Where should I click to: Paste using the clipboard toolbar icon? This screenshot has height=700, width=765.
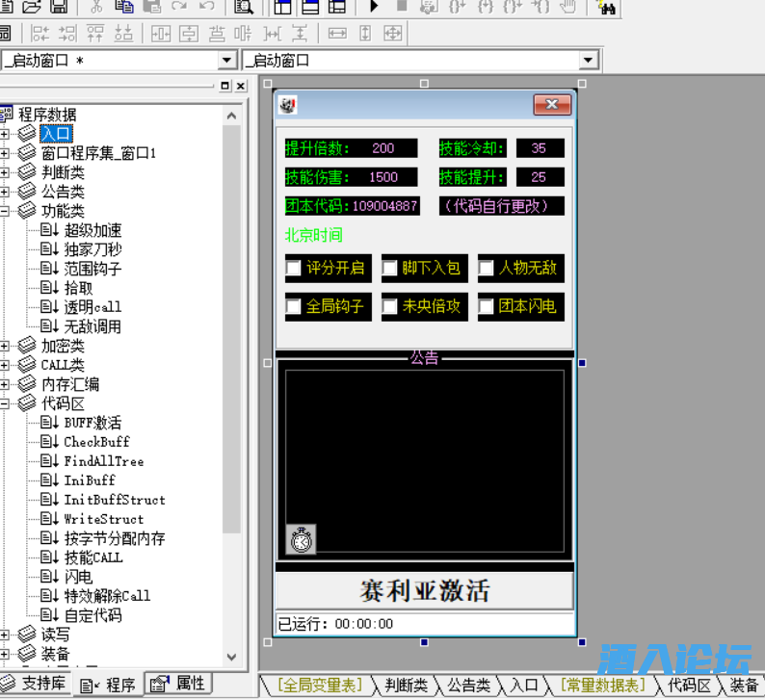[151, 7]
